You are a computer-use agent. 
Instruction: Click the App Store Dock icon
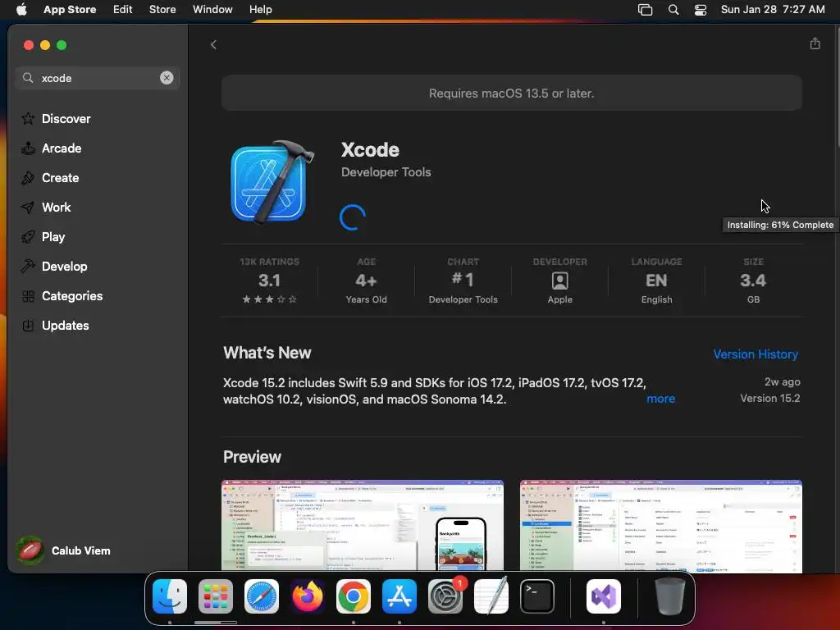(x=399, y=596)
